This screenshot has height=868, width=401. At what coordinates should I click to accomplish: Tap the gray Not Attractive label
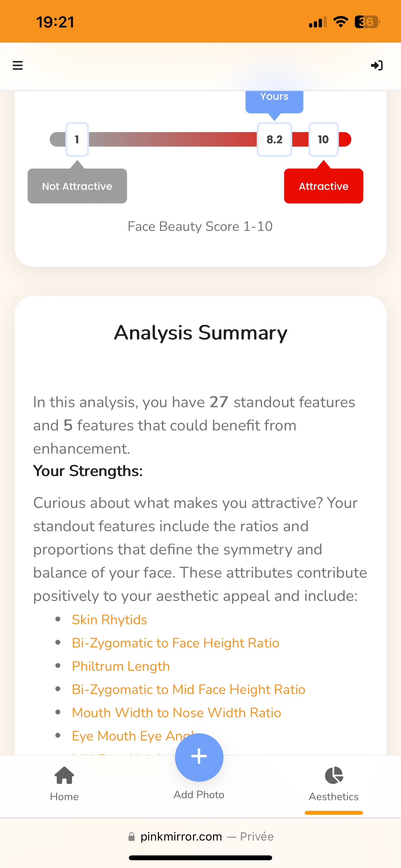tap(77, 186)
